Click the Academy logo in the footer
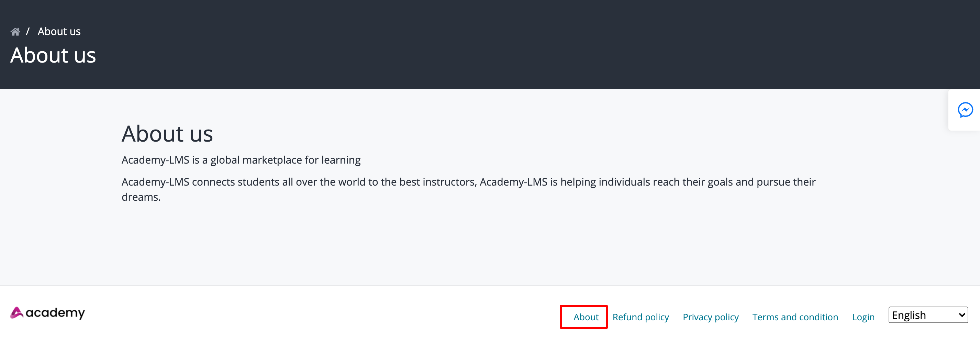Image resolution: width=980 pixels, height=343 pixels. [x=47, y=313]
